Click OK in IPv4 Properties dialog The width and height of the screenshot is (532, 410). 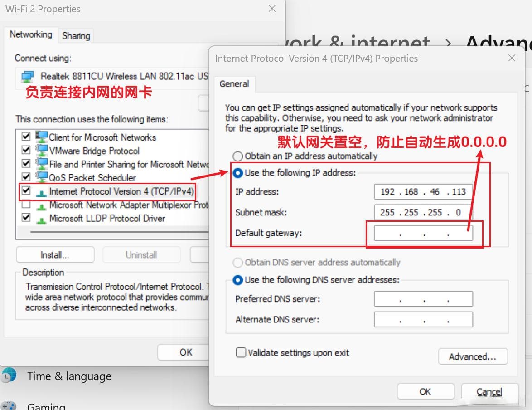point(425,392)
